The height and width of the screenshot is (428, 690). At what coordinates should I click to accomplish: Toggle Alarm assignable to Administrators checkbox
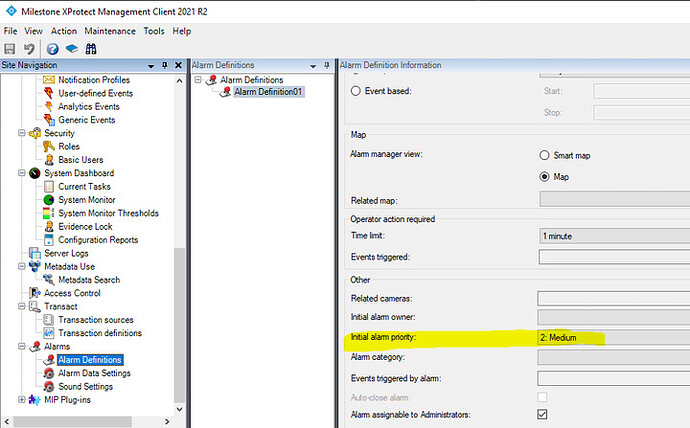pyautogui.click(x=543, y=414)
